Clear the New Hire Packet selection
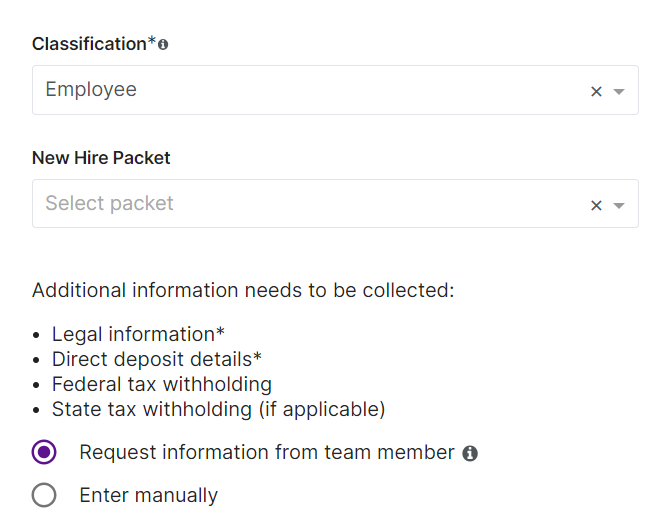Viewport: 657px width, 526px height. (596, 205)
